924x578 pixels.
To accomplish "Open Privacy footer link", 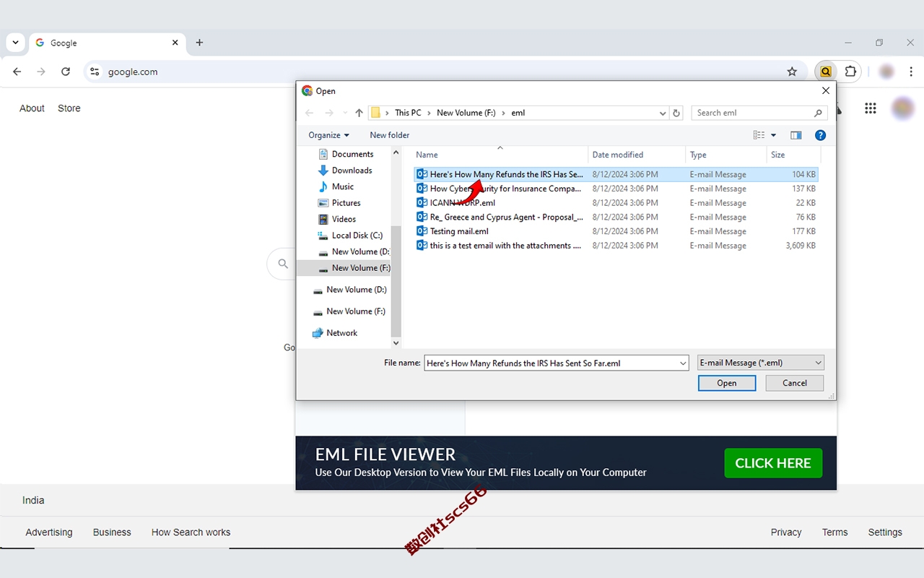I will click(x=786, y=532).
